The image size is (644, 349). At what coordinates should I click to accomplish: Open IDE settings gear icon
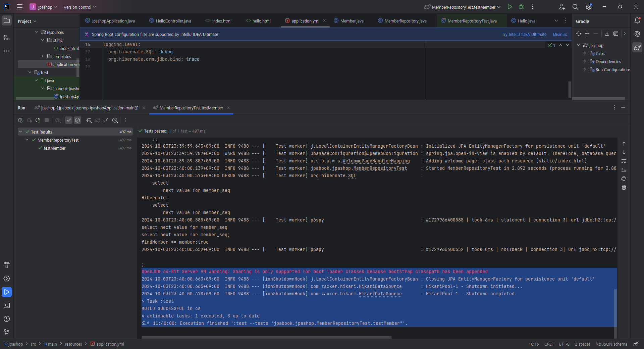point(589,7)
